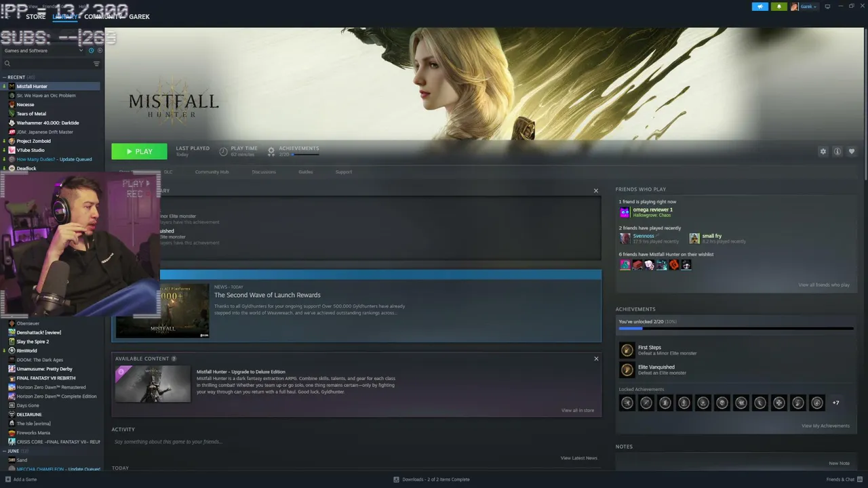Open the Downloads icon in bottom bar
The width and height of the screenshot is (868, 488).
(397, 479)
